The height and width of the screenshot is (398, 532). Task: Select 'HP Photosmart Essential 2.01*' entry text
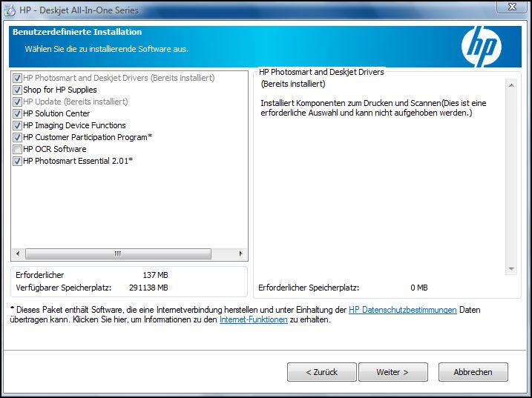78,161
